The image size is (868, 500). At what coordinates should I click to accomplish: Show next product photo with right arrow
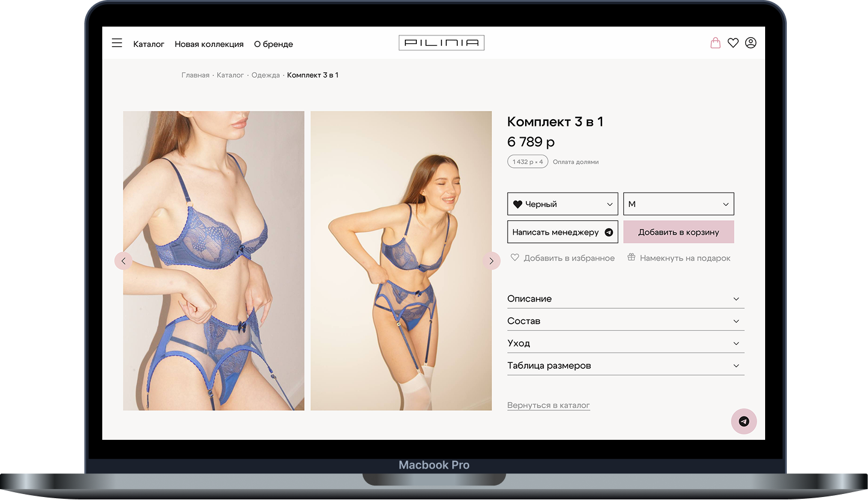[491, 261]
